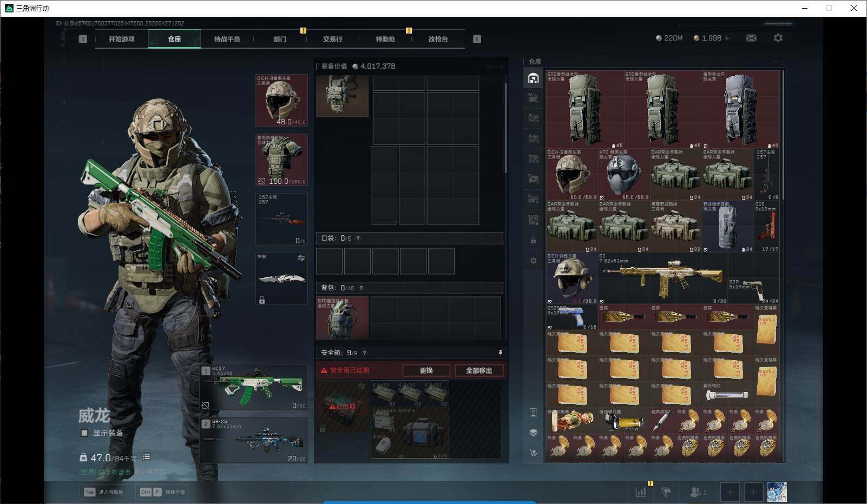
Task: Click the auto-sort arrows icon in the stash sidebar
Action: 533,453
